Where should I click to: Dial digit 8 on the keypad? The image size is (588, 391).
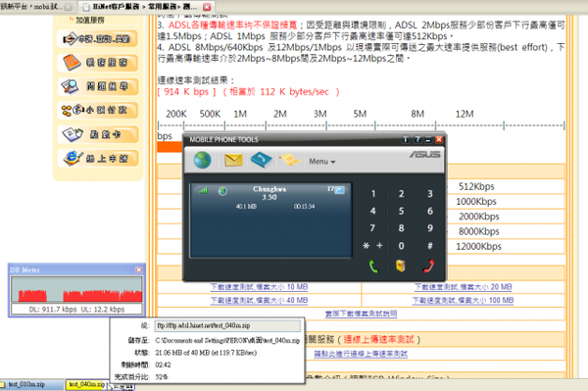coord(401,228)
